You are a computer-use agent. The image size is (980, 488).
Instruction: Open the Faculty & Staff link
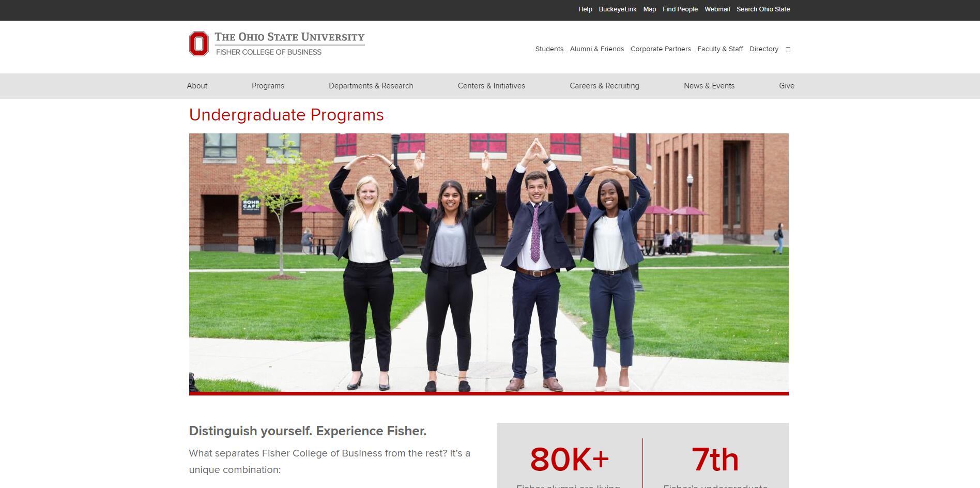point(719,49)
